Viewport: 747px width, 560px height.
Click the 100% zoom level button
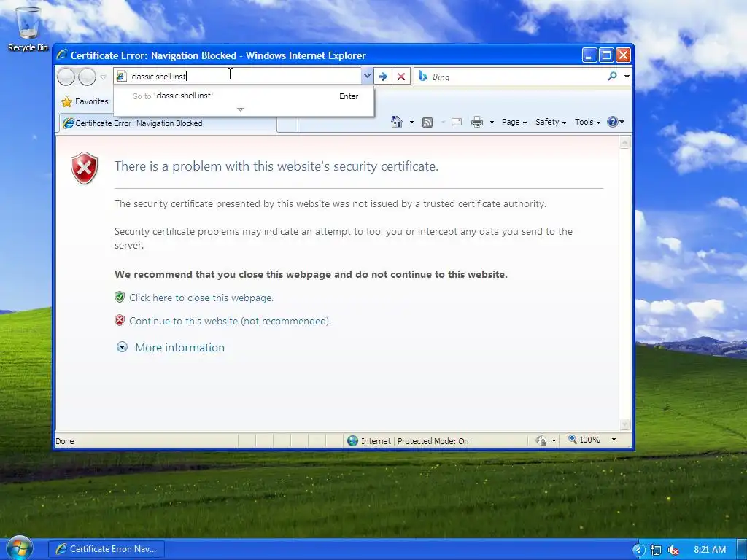584,440
